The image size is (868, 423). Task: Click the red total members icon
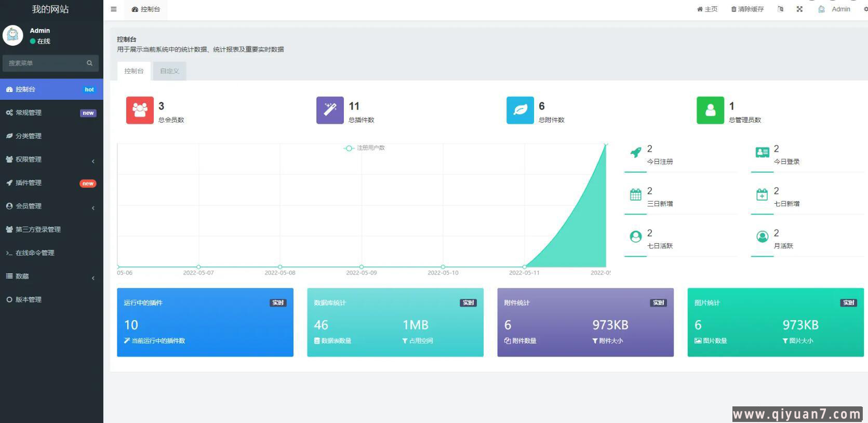(x=140, y=110)
